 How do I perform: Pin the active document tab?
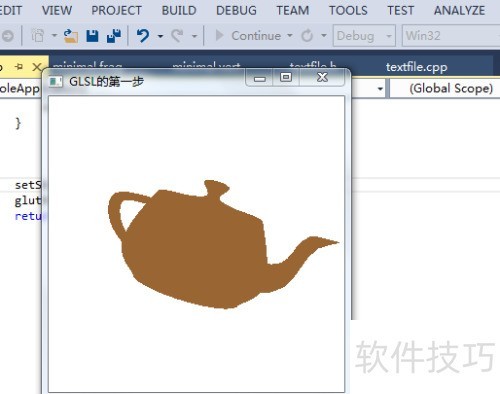(19, 67)
